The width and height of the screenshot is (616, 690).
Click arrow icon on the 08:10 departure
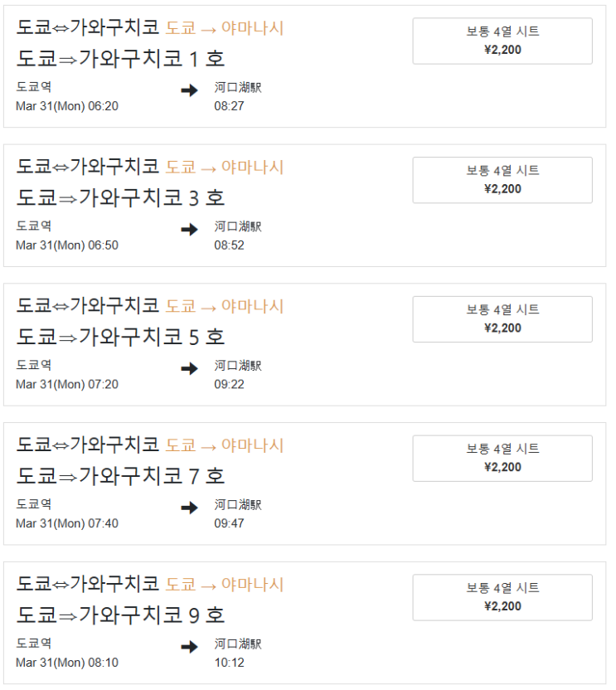coord(189,647)
